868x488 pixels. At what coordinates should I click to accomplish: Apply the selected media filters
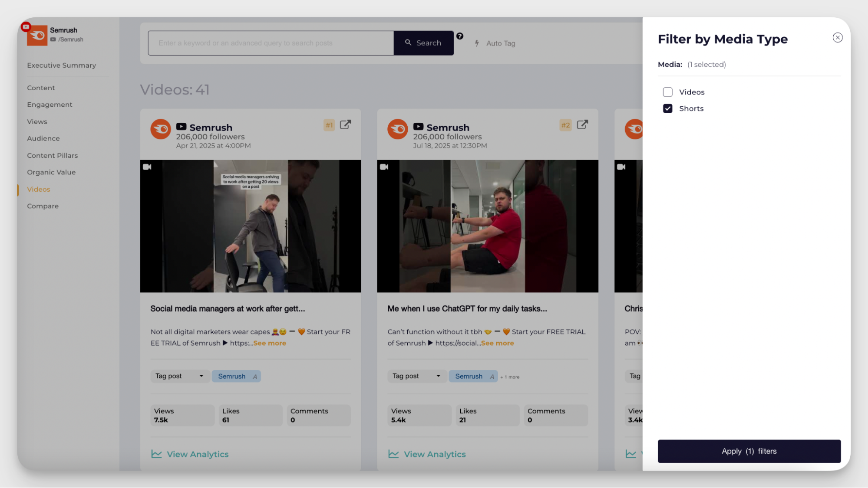click(749, 451)
